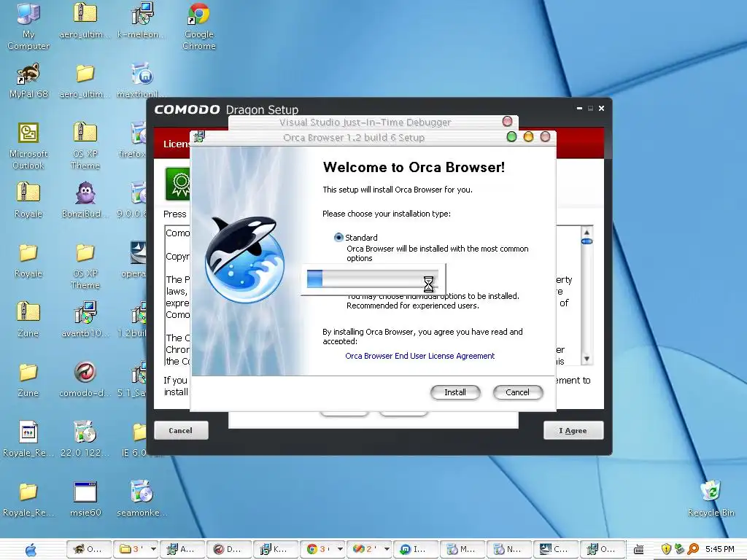Viewport: 747px width, 560px height.
Task: Select the Royale zipped folder icon
Action: [28, 200]
